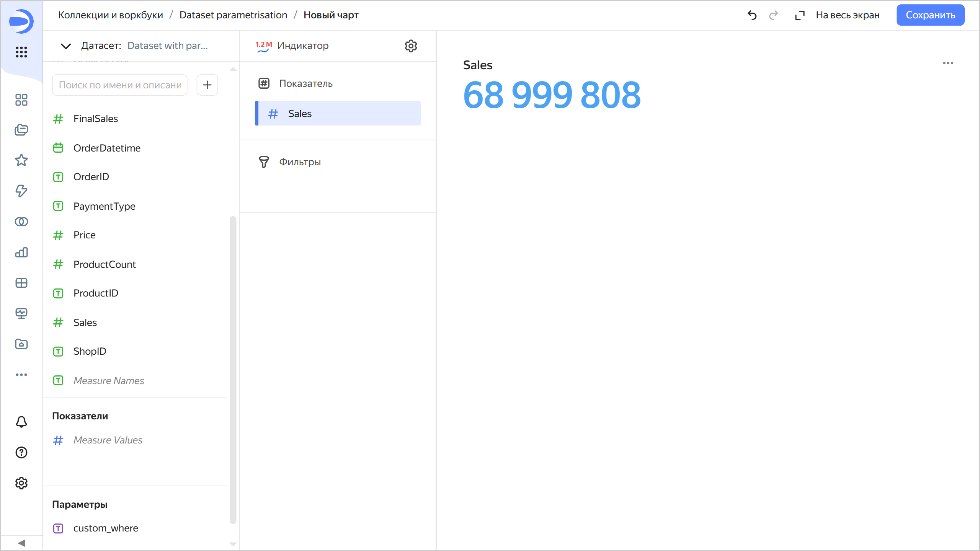980x551 pixels.
Task: Select the OrderDatetime field
Action: tap(107, 148)
